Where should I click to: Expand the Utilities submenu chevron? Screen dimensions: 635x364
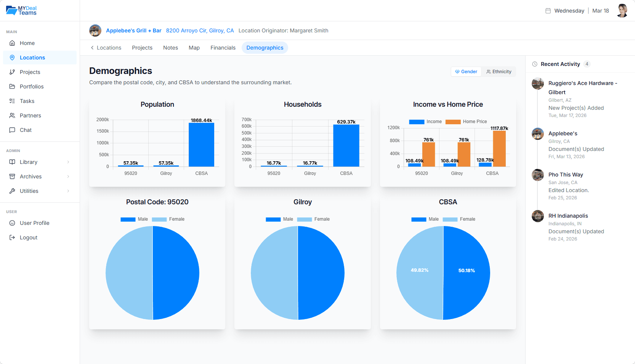point(68,191)
